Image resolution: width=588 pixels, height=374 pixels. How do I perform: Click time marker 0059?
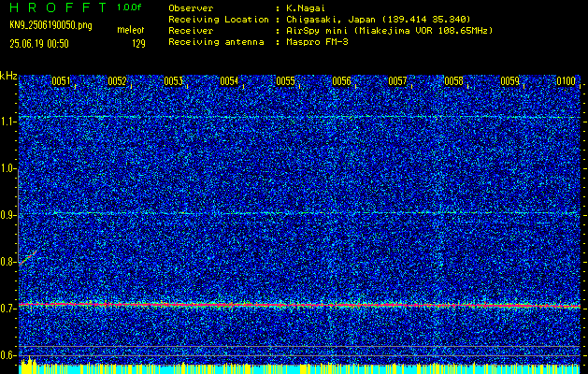pyautogui.click(x=510, y=81)
